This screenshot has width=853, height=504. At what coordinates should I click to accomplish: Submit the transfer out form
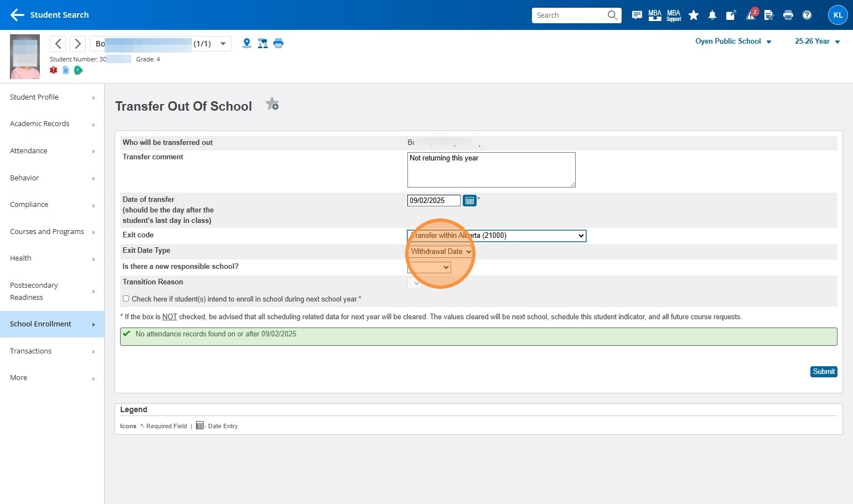point(824,372)
